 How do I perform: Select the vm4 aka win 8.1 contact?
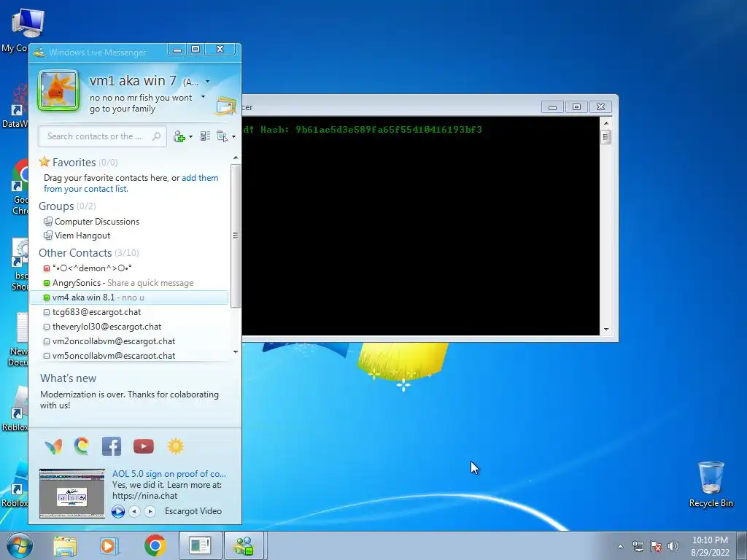[128, 297]
